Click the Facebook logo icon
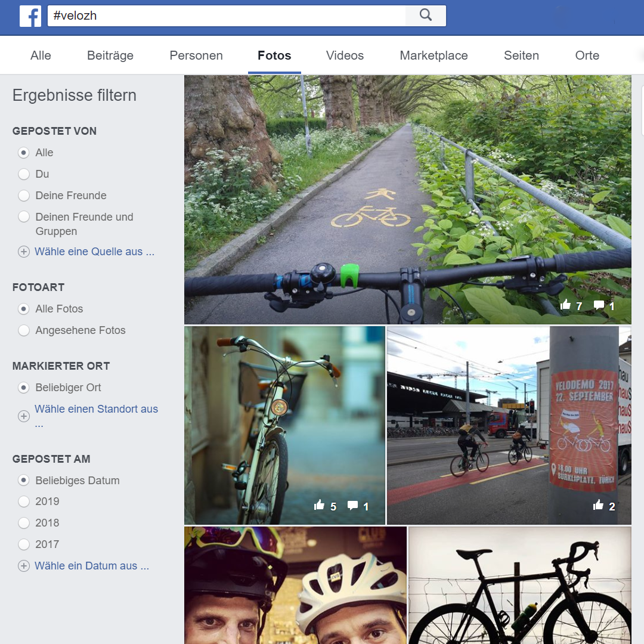Image resolution: width=644 pixels, height=644 pixels. (x=30, y=16)
